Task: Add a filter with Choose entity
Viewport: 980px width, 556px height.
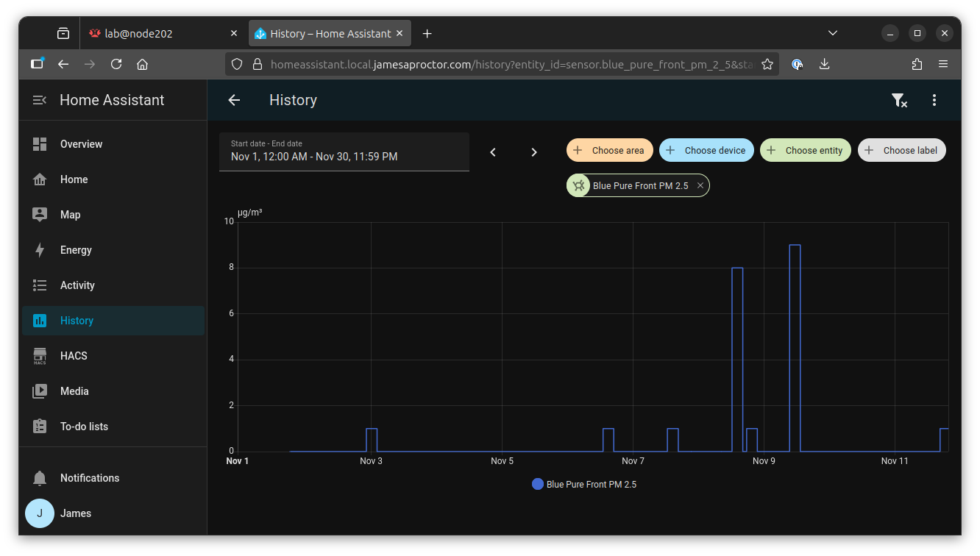Action: coord(805,150)
